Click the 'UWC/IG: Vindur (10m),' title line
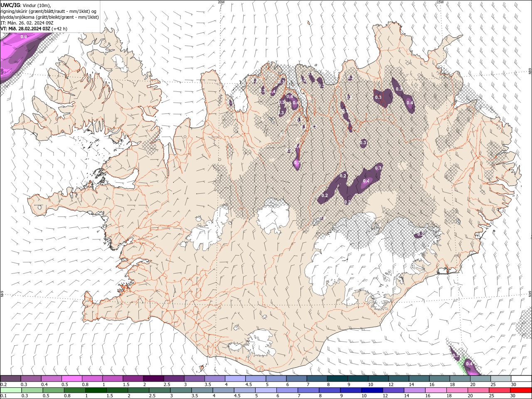Viewport: 532px width, 399px height. [x=26, y=5]
